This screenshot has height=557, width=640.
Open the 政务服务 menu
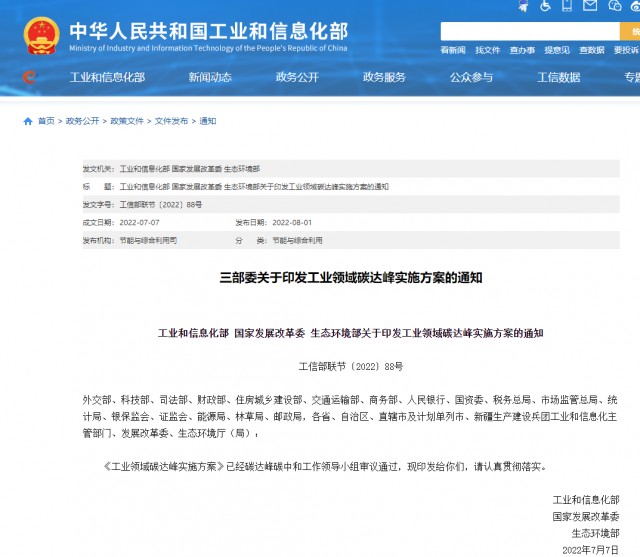point(384,77)
